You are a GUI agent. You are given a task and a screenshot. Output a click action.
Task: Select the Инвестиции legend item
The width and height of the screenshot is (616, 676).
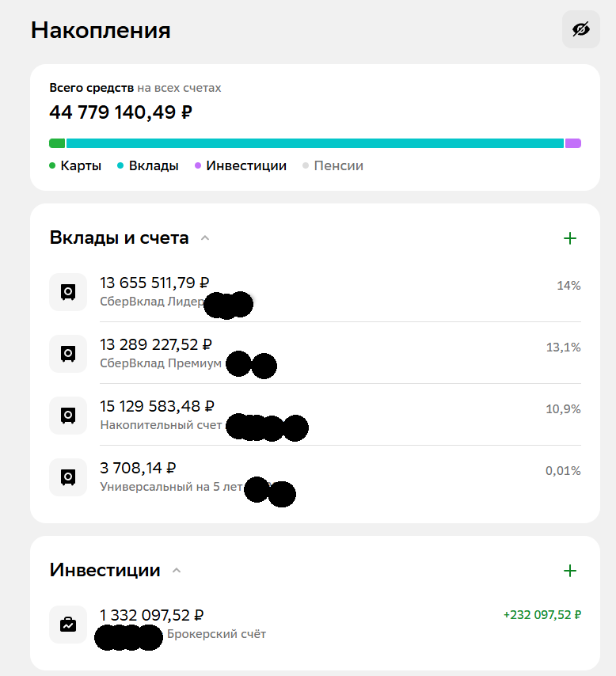tap(241, 166)
